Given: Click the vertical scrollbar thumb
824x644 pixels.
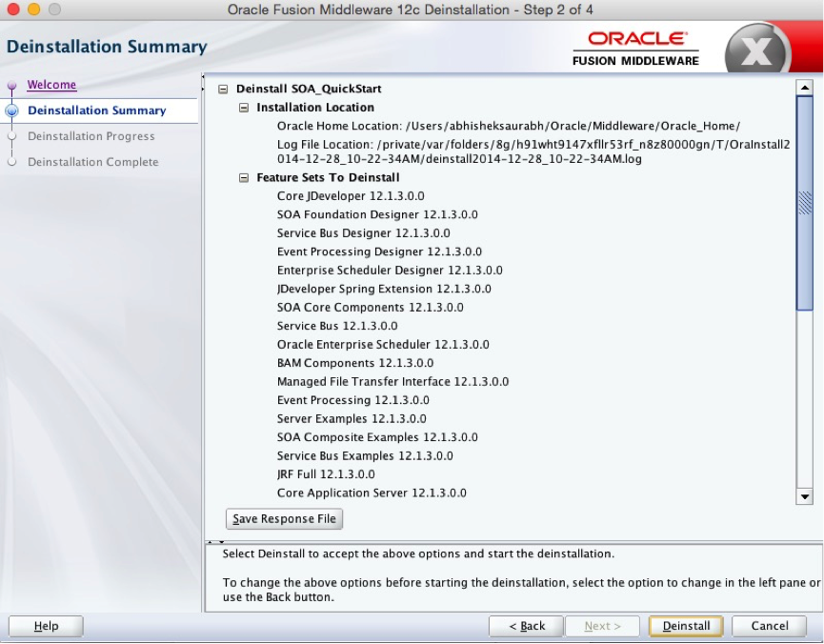Looking at the screenshot, I should pos(805,204).
